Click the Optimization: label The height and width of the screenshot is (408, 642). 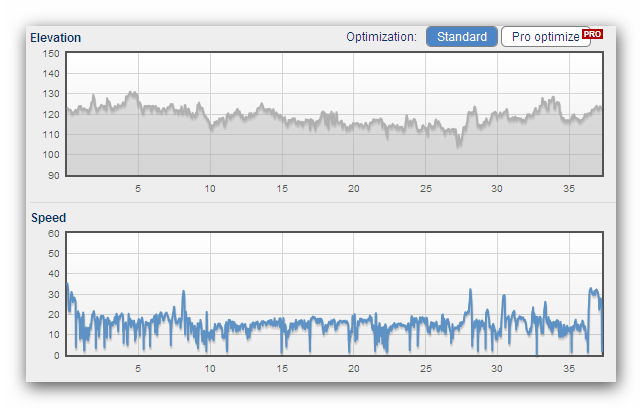(382, 37)
